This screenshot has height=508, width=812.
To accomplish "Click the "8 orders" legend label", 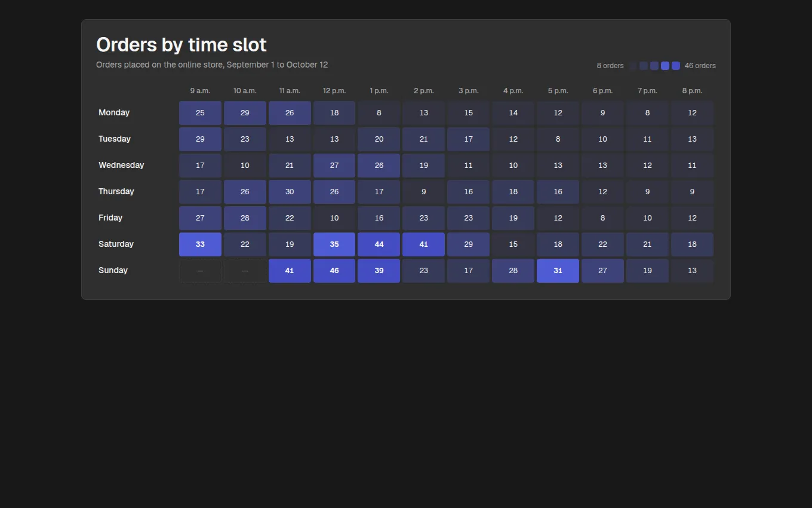I will click(x=610, y=66).
